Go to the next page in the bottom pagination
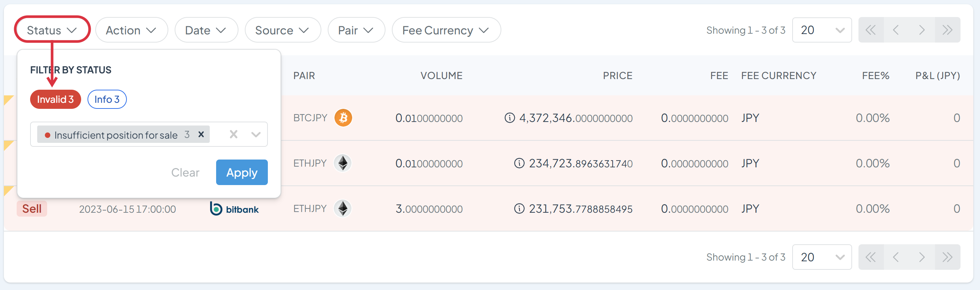Image resolution: width=980 pixels, height=290 pixels. point(922,257)
